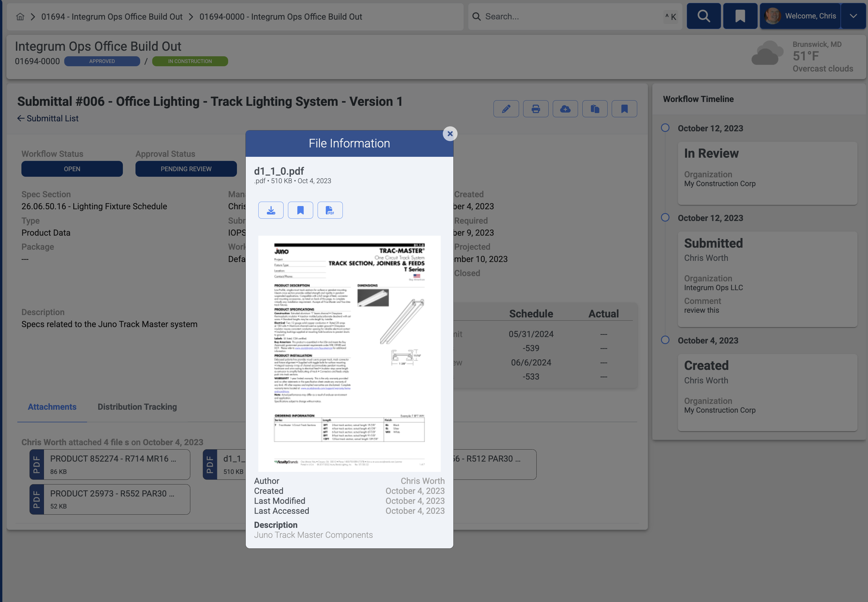
Task: Open bookmarks from the top bar
Action: pos(740,16)
